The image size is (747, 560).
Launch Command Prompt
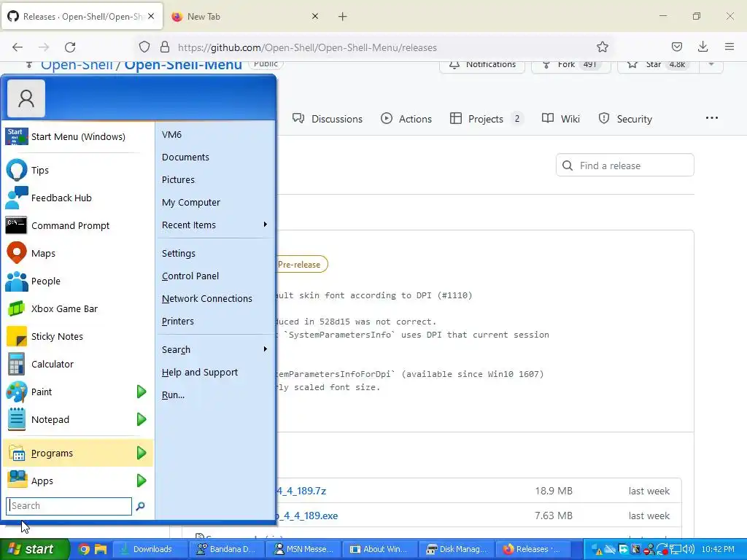tap(77, 225)
